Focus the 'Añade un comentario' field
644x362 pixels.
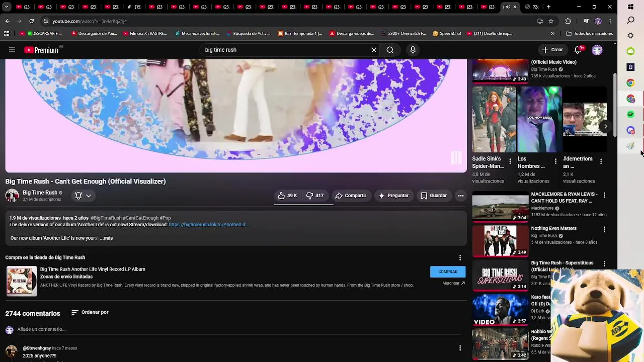click(x=239, y=329)
